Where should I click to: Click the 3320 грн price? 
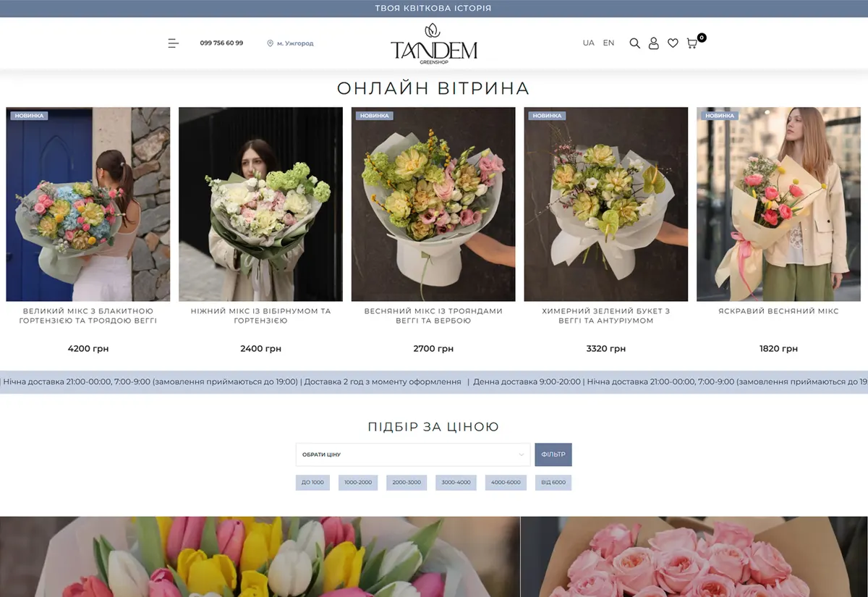pyautogui.click(x=606, y=349)
